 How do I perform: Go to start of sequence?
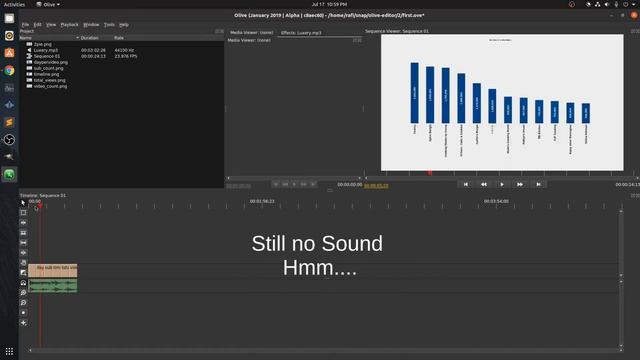click(466, 184)
